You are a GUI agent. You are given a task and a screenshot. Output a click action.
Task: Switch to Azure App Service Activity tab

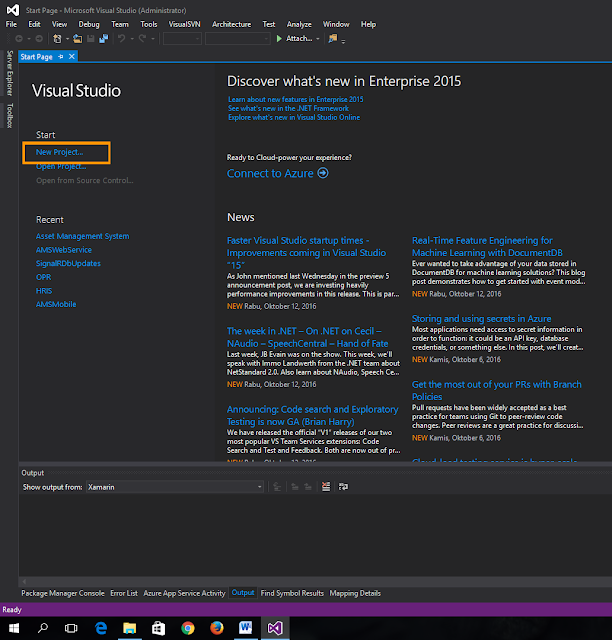pyautogui.click(x=184, y=593)
